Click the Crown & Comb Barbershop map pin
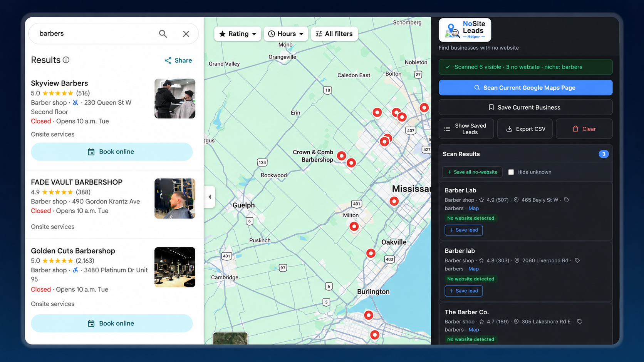Image resolution: width=644 pixels, height=362 pixels. point(342,155)
